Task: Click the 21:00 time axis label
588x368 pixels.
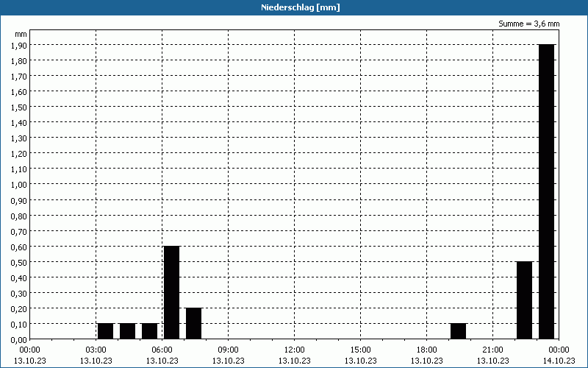Action: click(x=492, y=350)
